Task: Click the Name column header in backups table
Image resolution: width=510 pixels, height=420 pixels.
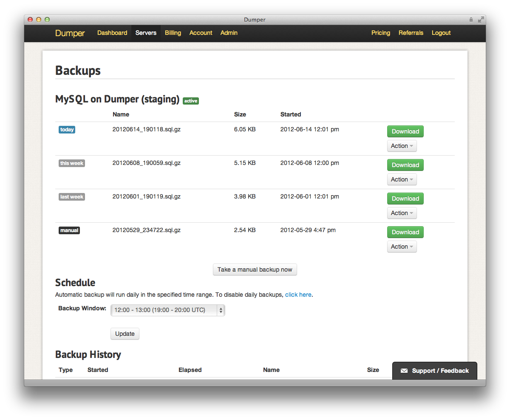Action: pyautogui.click(x=121, y=114)
